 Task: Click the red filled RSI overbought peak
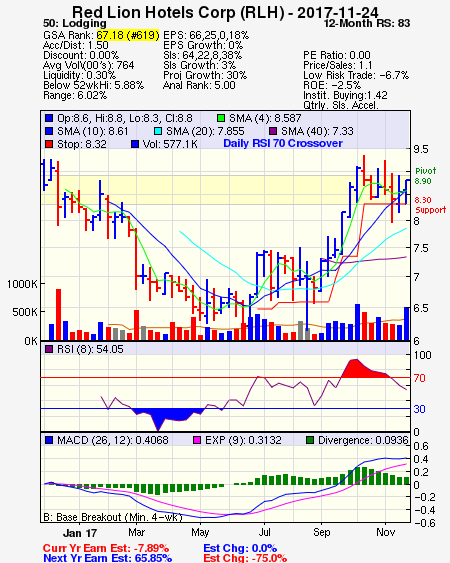(x=359, y=369)
